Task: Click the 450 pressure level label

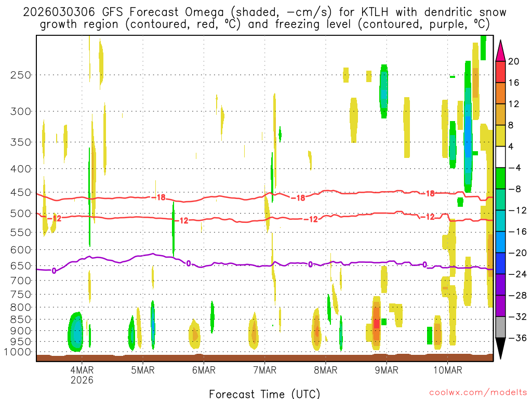Action: [x=21, y=192]
